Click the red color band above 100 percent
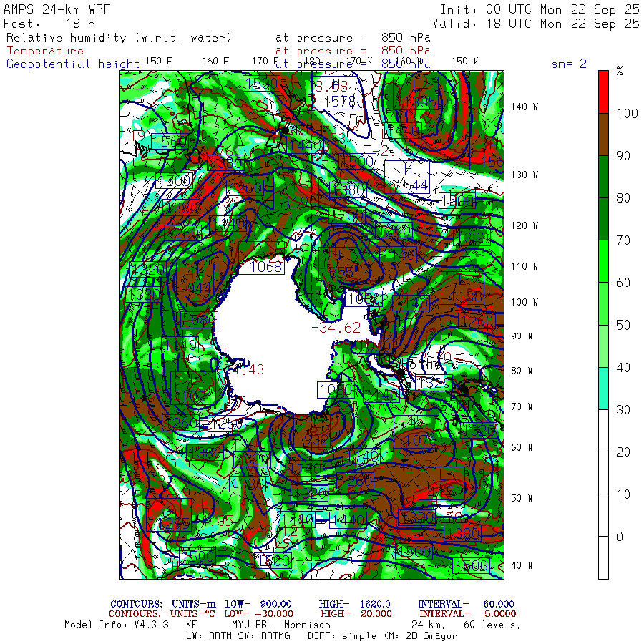Viewport: 644px width, 644px height. (x=603, y=92)
